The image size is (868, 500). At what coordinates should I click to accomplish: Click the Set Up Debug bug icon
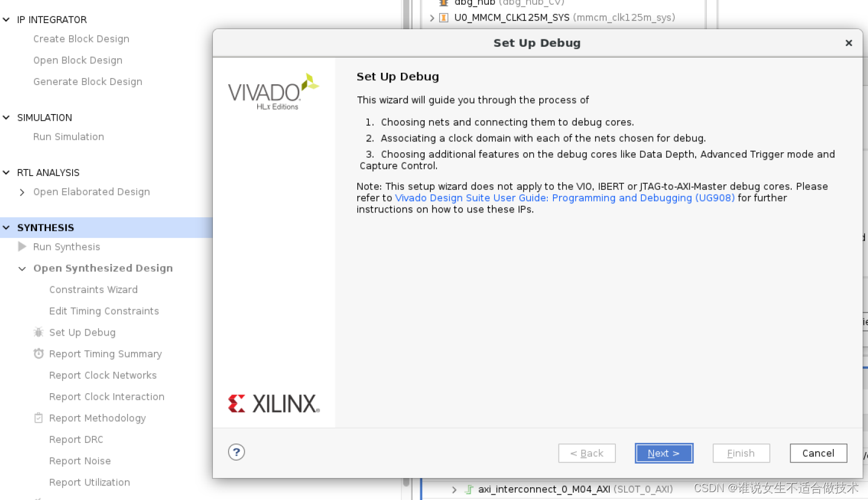click(39, 333)
